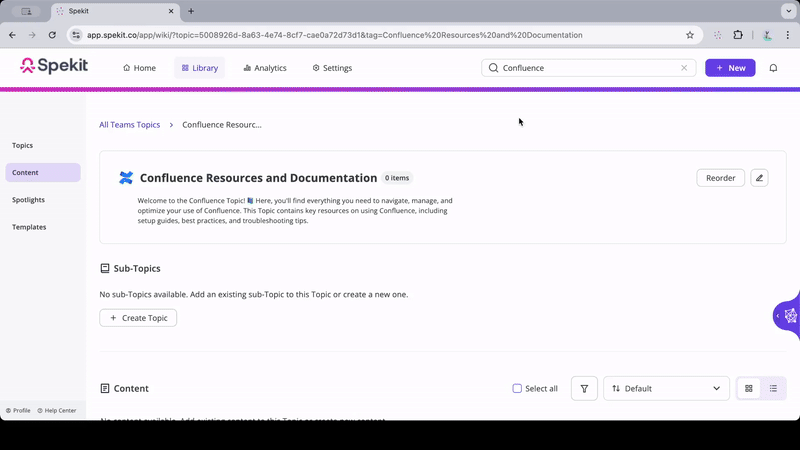800x450 pixels.
Task: Reload the page
Action: [x=52, y=35]
